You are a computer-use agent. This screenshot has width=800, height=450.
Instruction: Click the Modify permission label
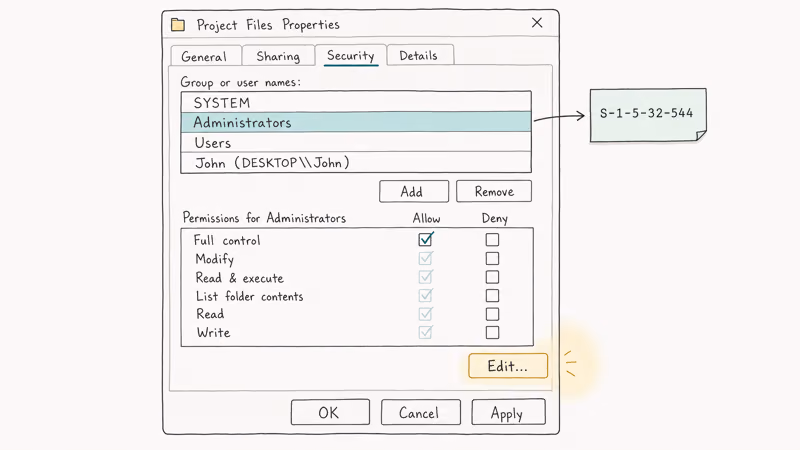pyautogui.click(x=215, y=259)
